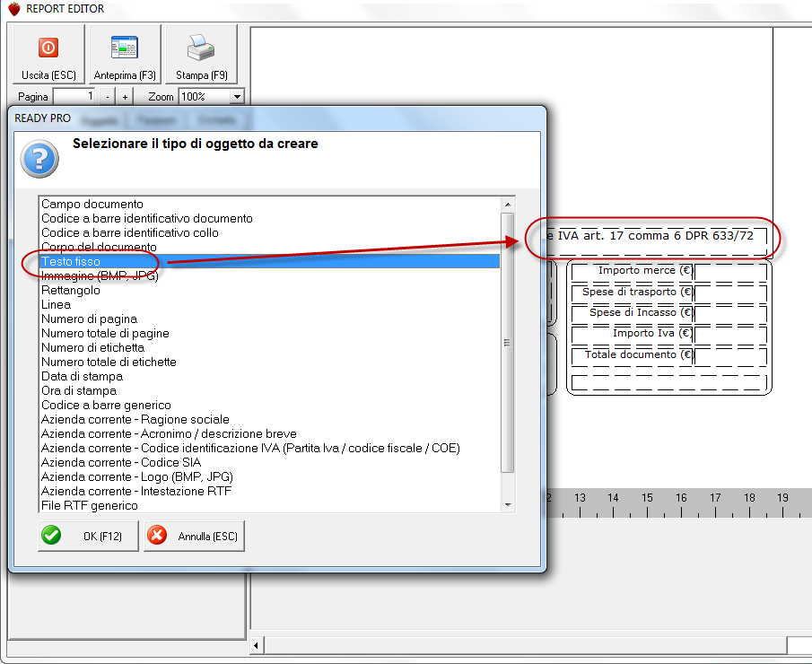The height and width of the screenshot is (664, 812).
Task: Click the green OK (F12) button
Action: [x=88, y=536]
